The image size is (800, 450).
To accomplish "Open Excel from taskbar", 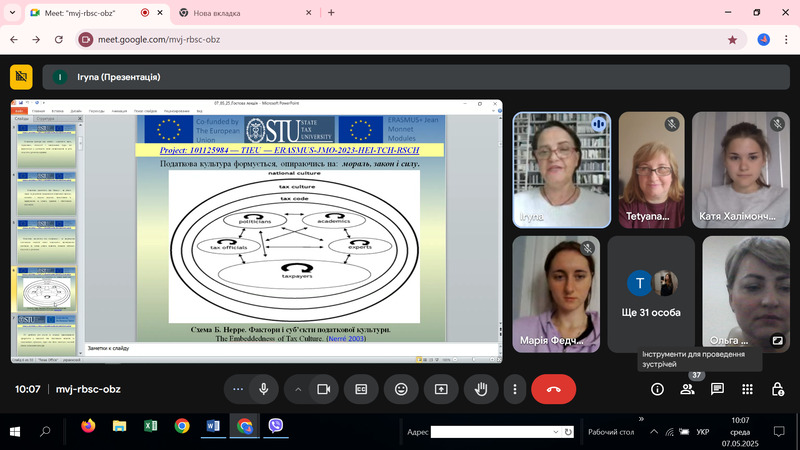I will (x=151, y=426).
